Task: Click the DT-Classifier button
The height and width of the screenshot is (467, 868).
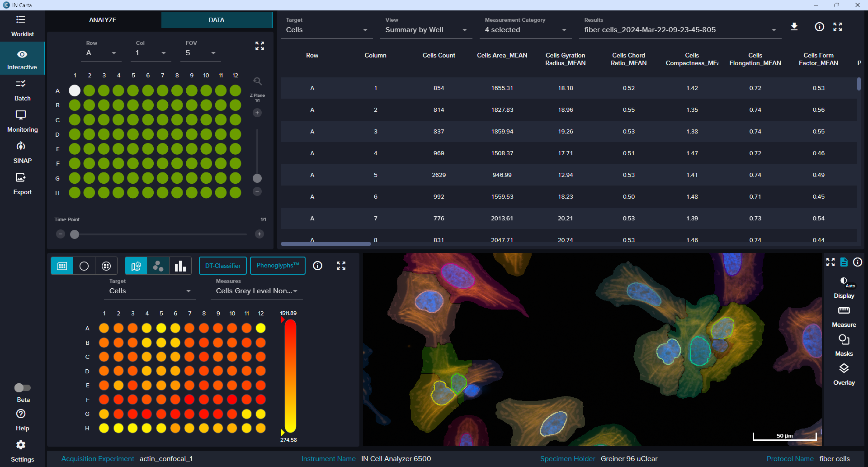Action: 222,266
